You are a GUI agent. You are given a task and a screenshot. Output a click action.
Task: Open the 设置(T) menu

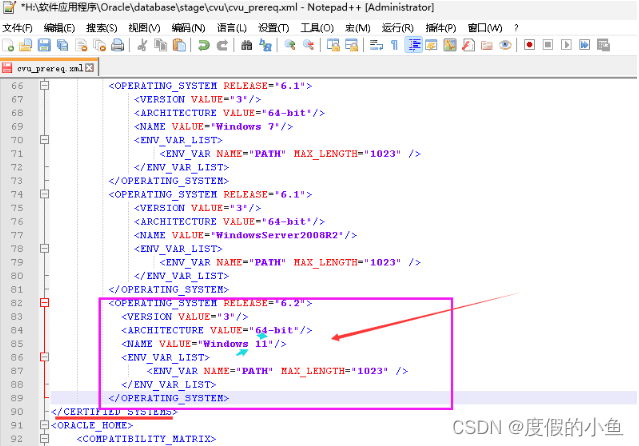[274, 28]
